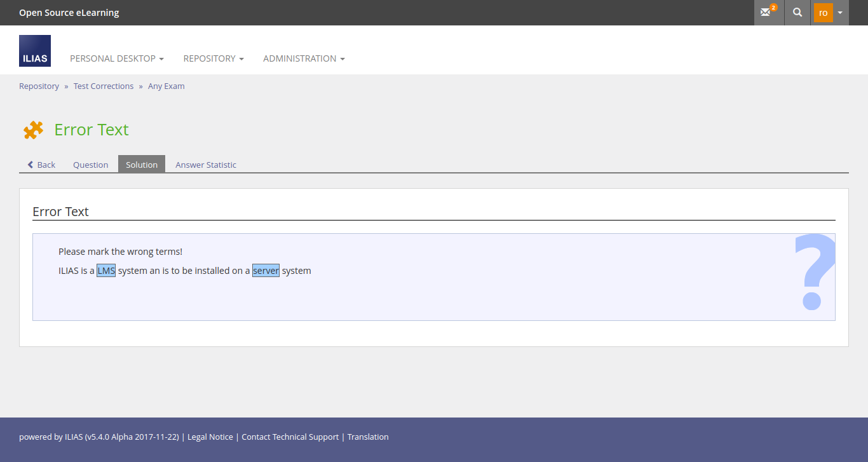Open the Legal Notice footer link
The width and height of the screenshot is (868, 462).
[212, 437]
